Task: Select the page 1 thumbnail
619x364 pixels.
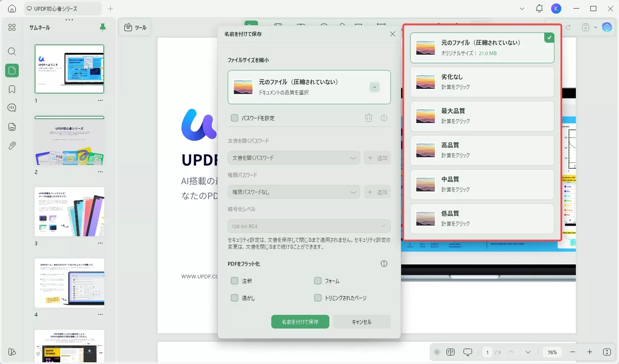Action: [x=69, y=69]
